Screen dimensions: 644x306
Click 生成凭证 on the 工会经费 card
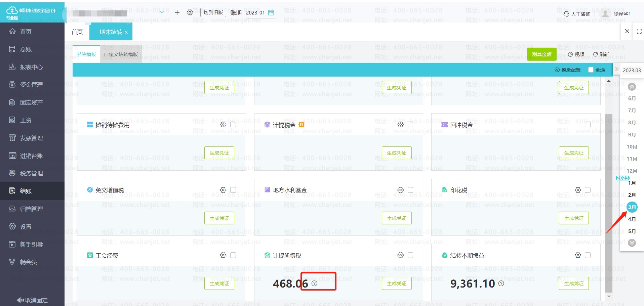tap(219, 283)
